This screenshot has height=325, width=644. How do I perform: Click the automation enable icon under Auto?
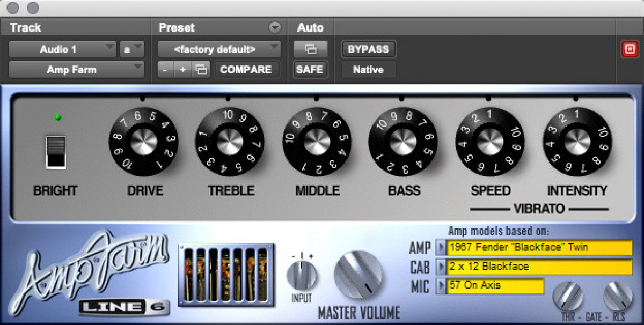310,49
